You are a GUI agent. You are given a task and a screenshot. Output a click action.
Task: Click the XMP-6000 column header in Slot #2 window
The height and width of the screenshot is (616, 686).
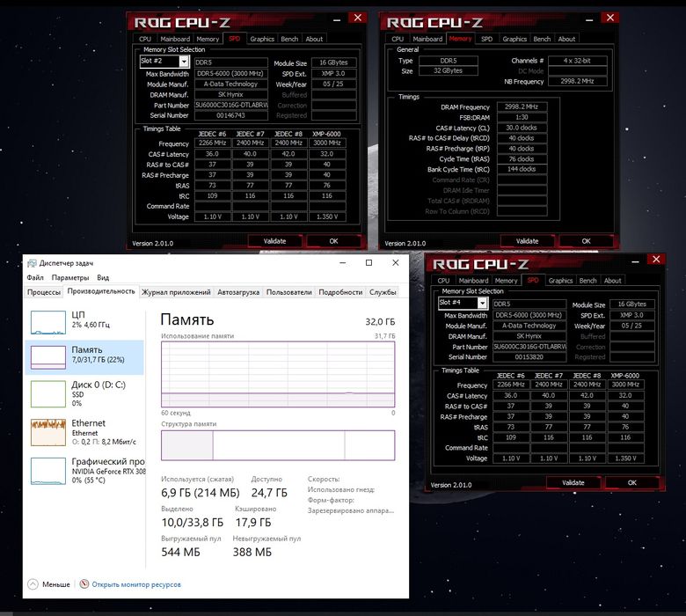[326, 134]
